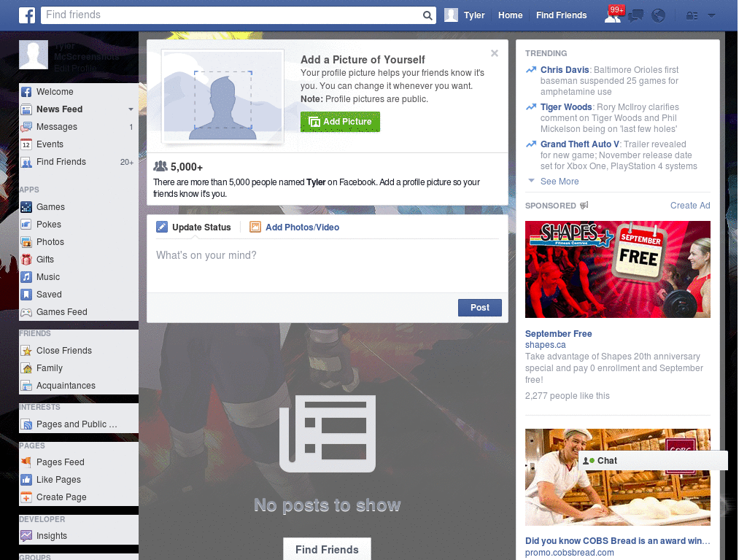The width and height of the screenshot is (747, 560).
Task: Click the Shapes September Free ad image
Action: tap(617, 269)
